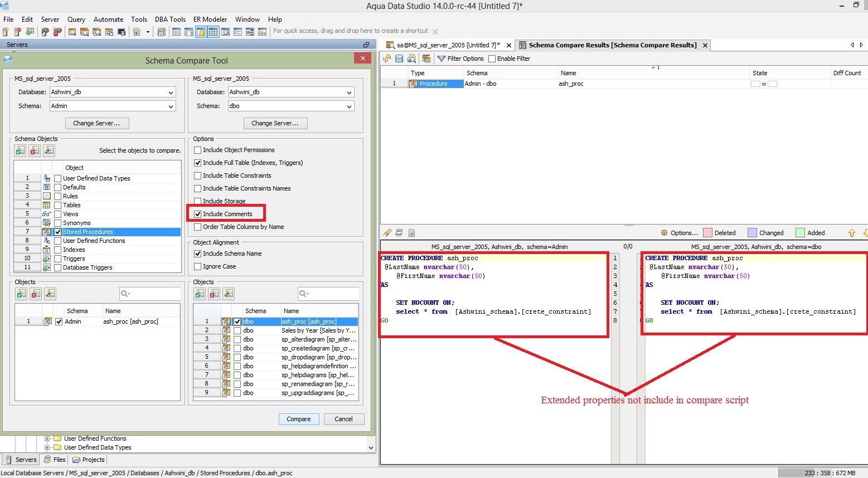Viewport: 868px width, 478px height.
Task: Open search options in right Objects filter box
Action: click(x=304, y=294)
